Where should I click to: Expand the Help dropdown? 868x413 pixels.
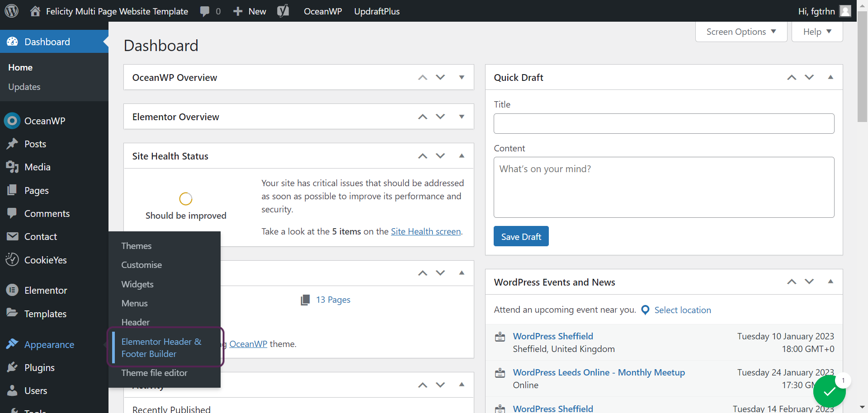(817, 32)
